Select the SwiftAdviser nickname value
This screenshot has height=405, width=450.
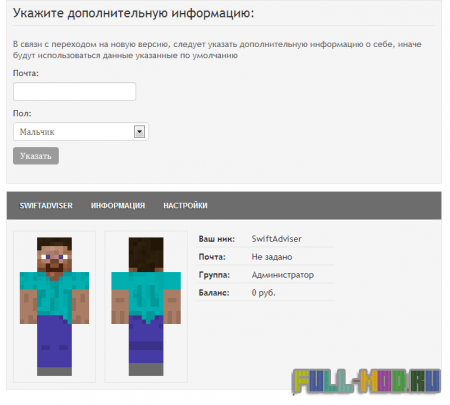click(277, 239)
